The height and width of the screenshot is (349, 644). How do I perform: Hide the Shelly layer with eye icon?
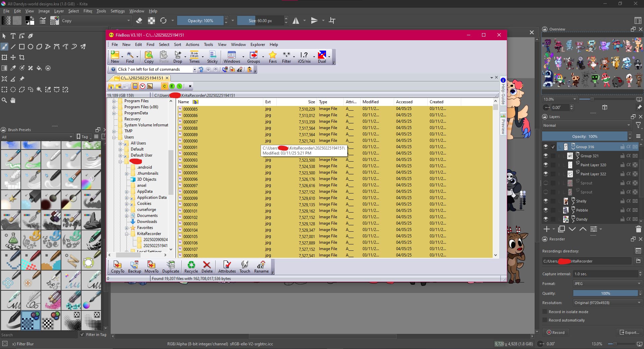pyautogui.click(x=546, y=201)
